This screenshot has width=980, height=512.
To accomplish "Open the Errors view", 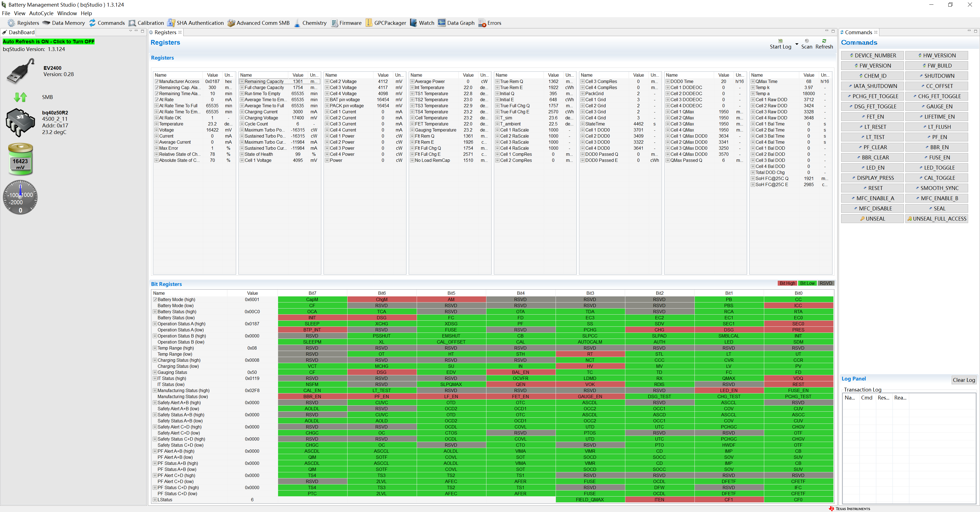I will tap(490, 23).
